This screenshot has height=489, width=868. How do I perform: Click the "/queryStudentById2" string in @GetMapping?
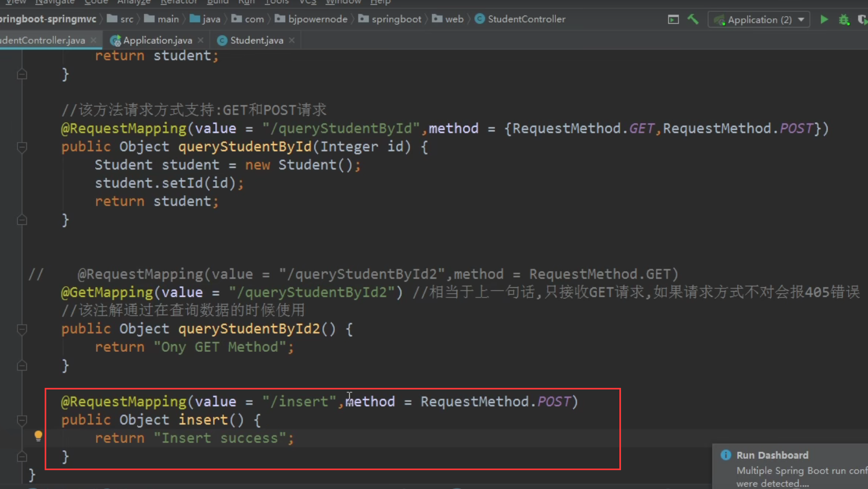[312, 293]
